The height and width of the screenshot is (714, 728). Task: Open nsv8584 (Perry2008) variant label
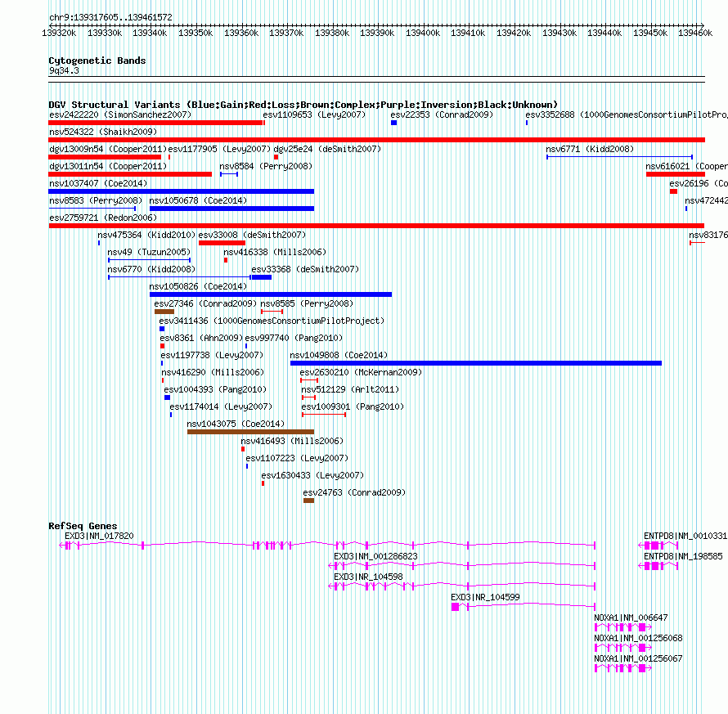(x=266, y=166)
